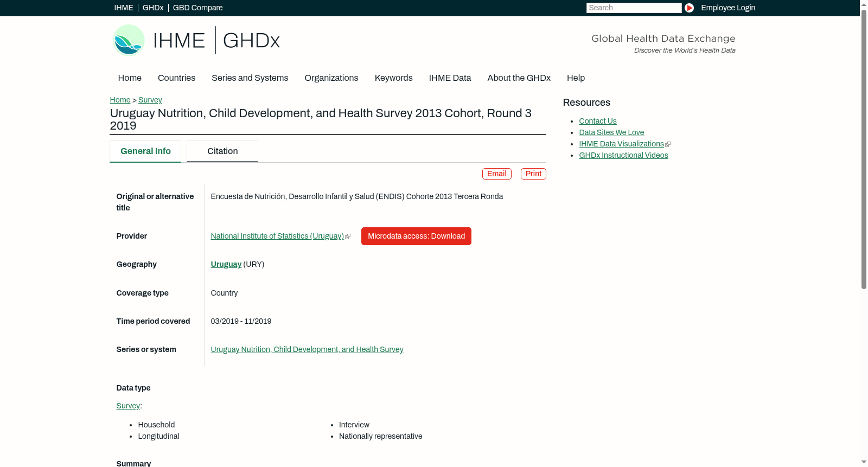Viewport: 868px width, 467px height.
Task: Click the 'Global Health Data Exchange' tagline
Action: [x=663, y=39]
